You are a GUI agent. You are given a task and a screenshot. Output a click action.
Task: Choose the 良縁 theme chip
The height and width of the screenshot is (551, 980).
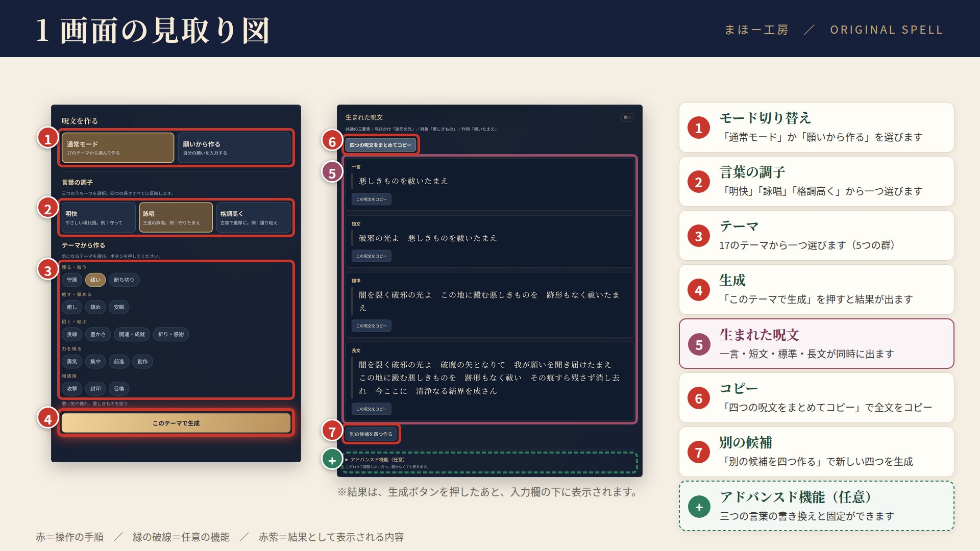click(x=72, y=334)
